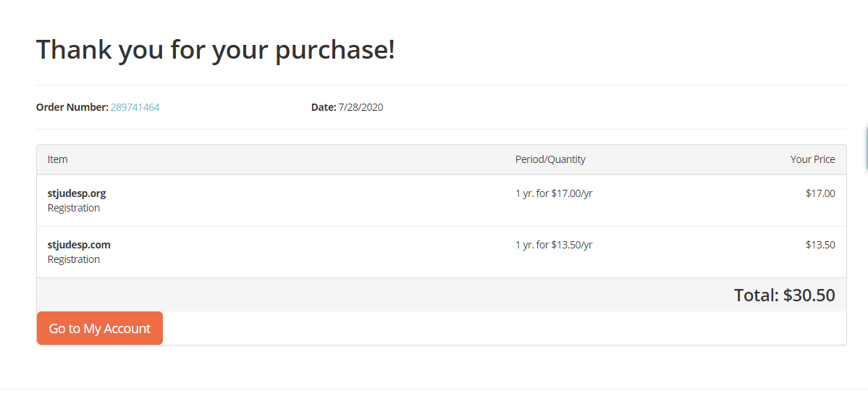The height and width of the screenshot is (394, 868).
Task: Select the 7/28/2020 date value
Action: (x=361, y=107)
